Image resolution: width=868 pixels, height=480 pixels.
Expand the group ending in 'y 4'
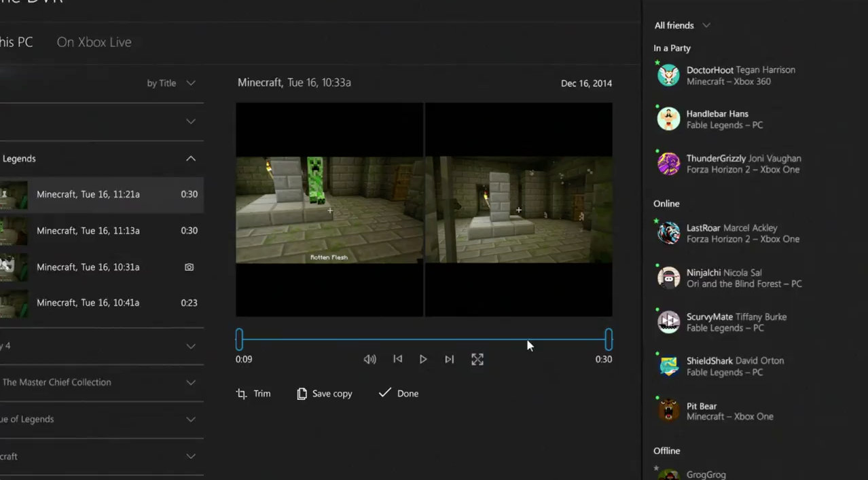pos(191,346)
